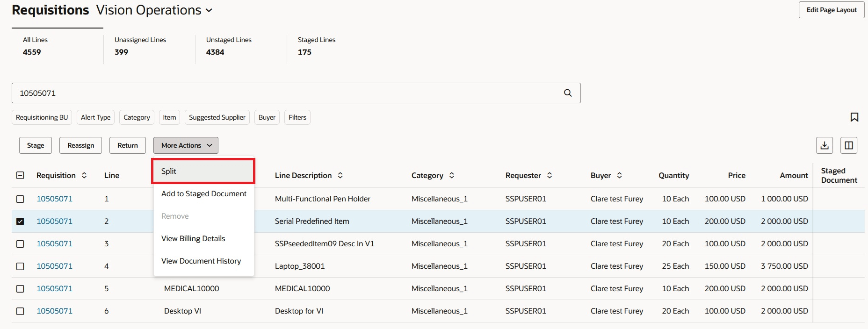
Task: Switch to the Unassigned Lines tab
Action: coord(149,46)
